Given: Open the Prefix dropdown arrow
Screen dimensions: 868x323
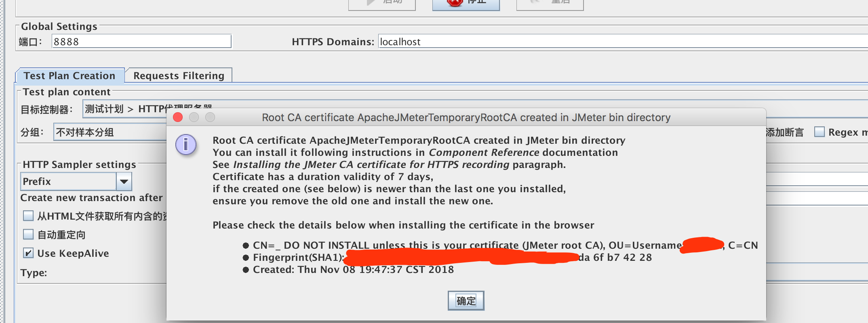Looking at the screenshot, I should tap(124, 182).
